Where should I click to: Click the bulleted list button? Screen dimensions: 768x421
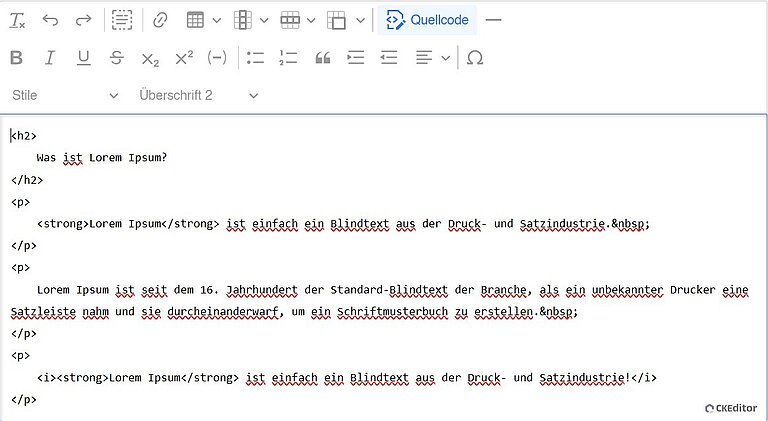pos(255,58)
